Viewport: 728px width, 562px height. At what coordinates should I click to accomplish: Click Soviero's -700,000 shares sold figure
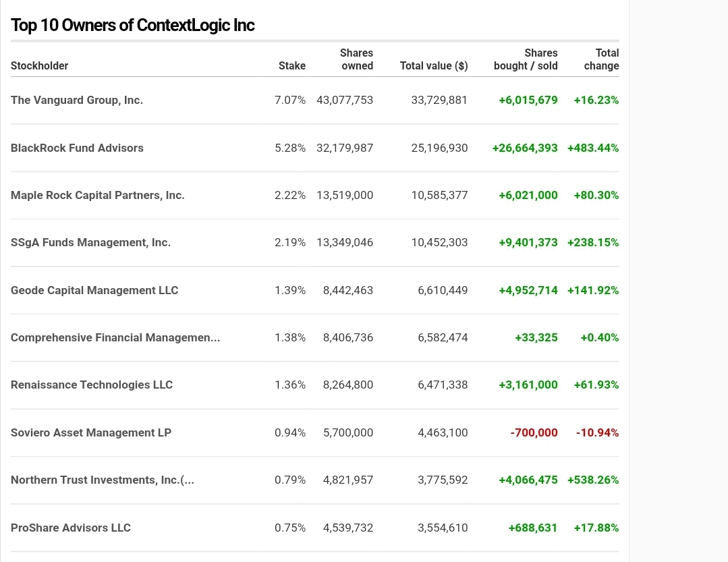point(534,432)
